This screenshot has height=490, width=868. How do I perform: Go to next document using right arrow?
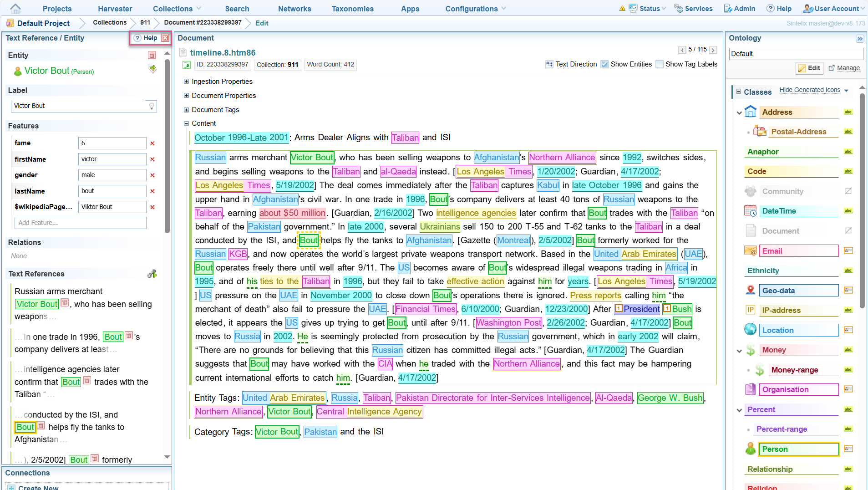click(x=713, y=50)
